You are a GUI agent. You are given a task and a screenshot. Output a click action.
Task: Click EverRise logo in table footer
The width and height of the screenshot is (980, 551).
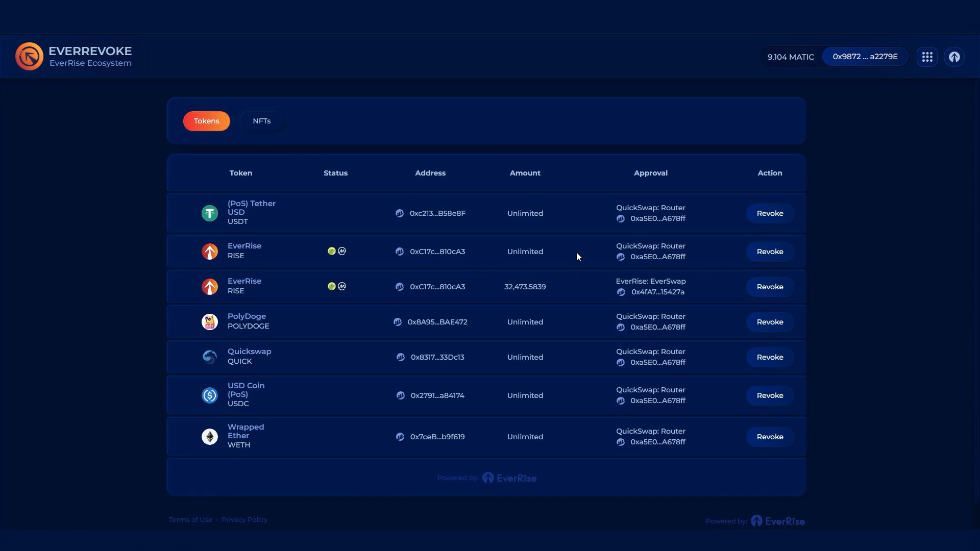click(509, 478)
